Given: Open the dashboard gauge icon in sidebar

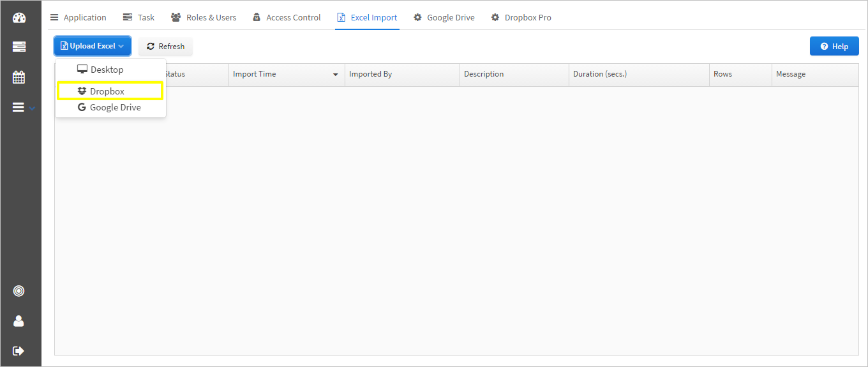Looking at the screenshot, I should pyautogui.click(x=19, y=18).
